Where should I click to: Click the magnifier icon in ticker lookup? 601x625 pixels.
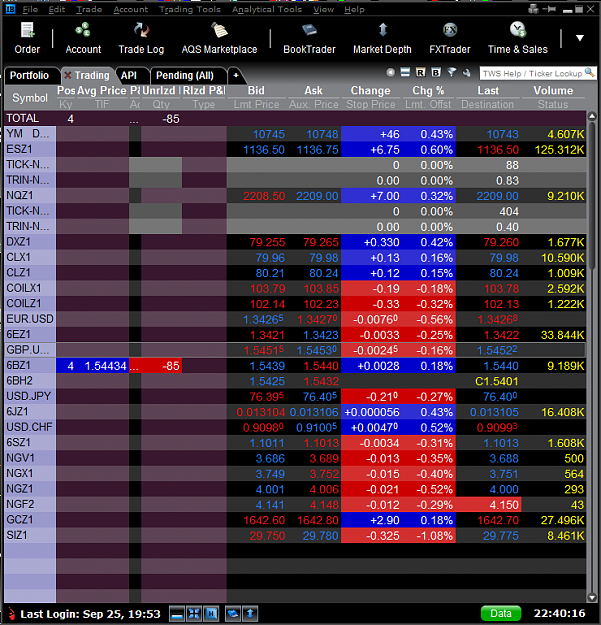click(x=589, y=73)
